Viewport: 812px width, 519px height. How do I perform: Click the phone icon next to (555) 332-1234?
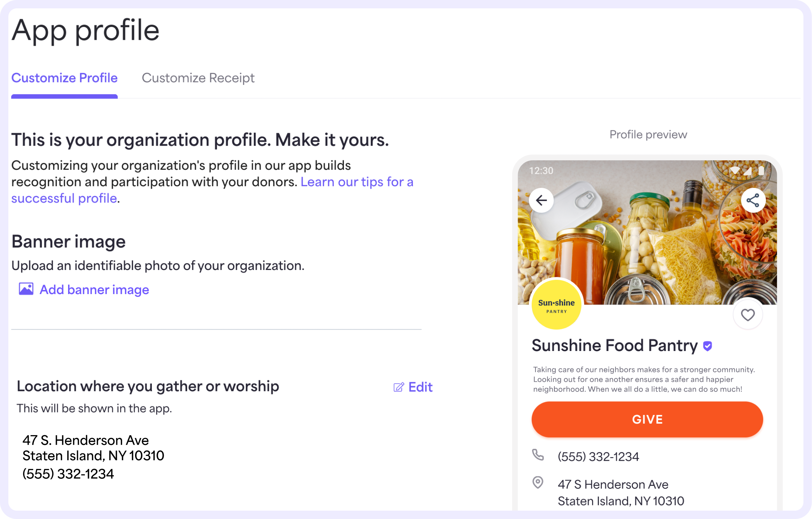pos(538,455)
